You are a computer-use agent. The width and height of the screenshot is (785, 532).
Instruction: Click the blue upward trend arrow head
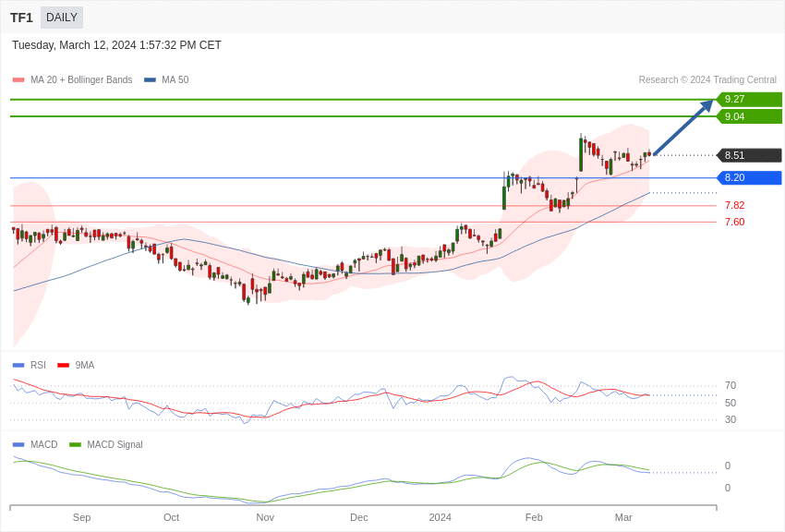[x=706, y=106]
